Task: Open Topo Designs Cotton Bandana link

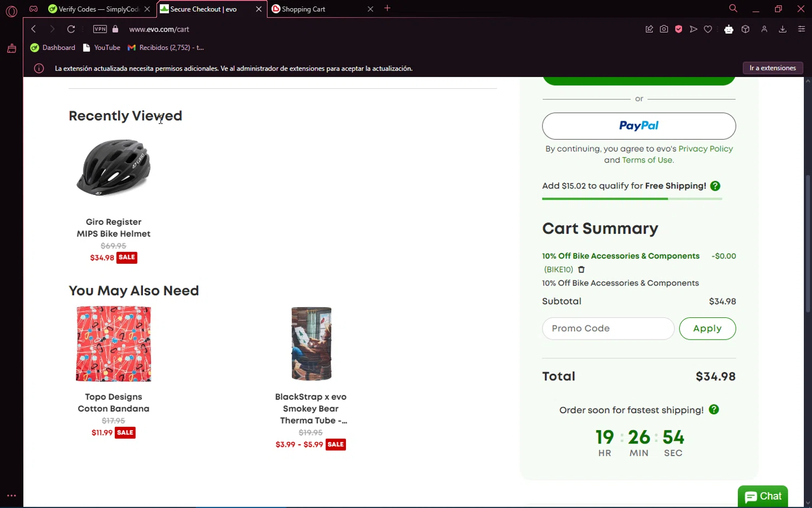Action: pos(114,403)
